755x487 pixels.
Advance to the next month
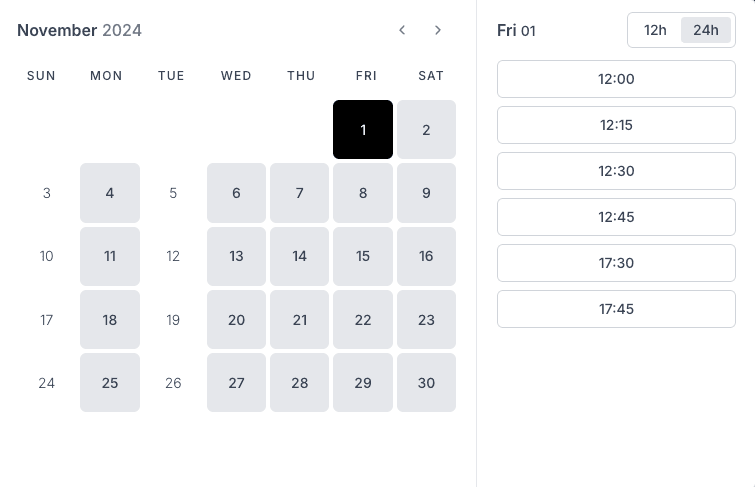tap(438, 30)
